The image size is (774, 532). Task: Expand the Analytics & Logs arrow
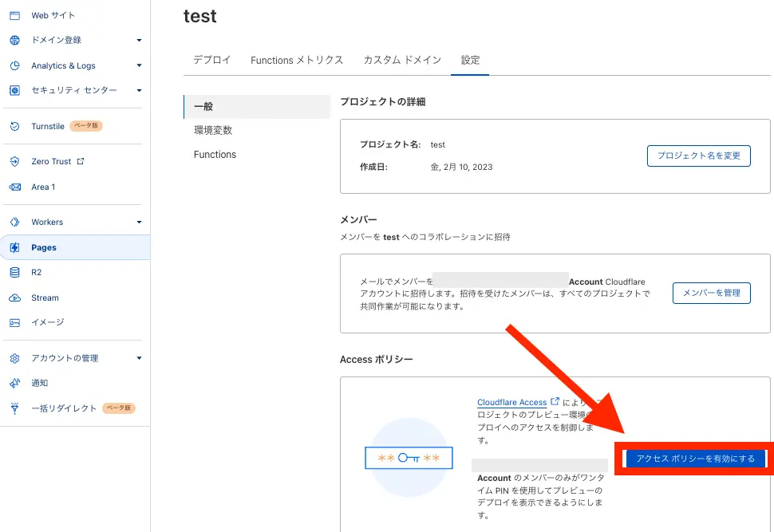pos(139,65)
